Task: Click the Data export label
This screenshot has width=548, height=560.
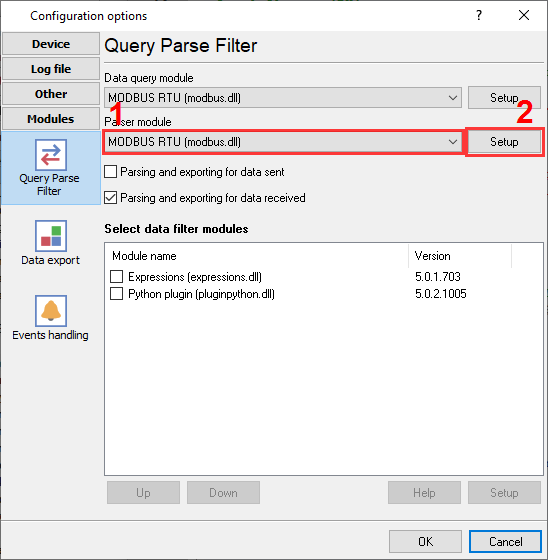Action: (50, 260)
